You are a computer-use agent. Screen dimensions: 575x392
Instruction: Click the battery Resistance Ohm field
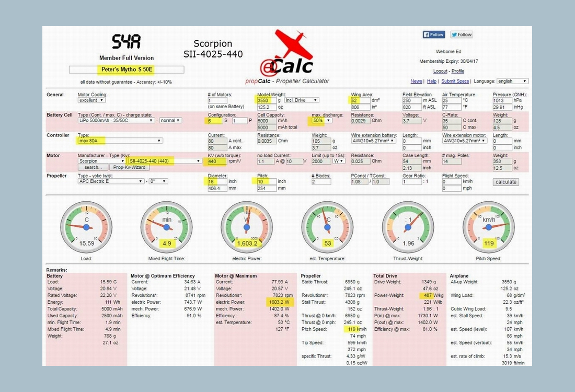[361, 120]
